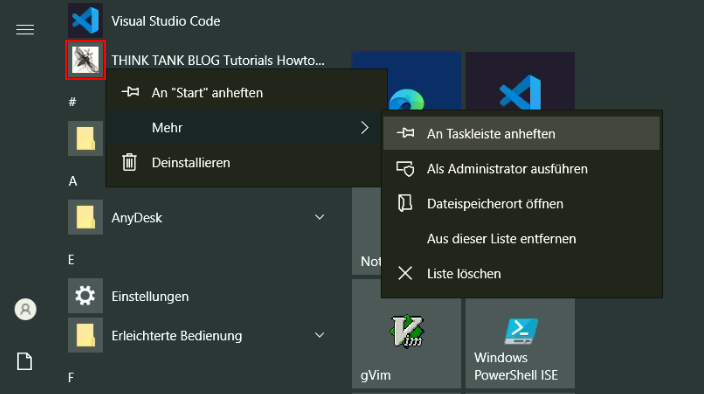Click the Visual Studio Code list label
The height and width of the screenshot is (394, 704).
pos(166,21)
